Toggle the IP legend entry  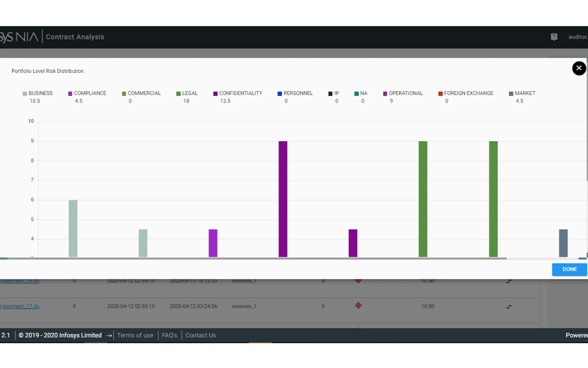(x=333, y=93)
